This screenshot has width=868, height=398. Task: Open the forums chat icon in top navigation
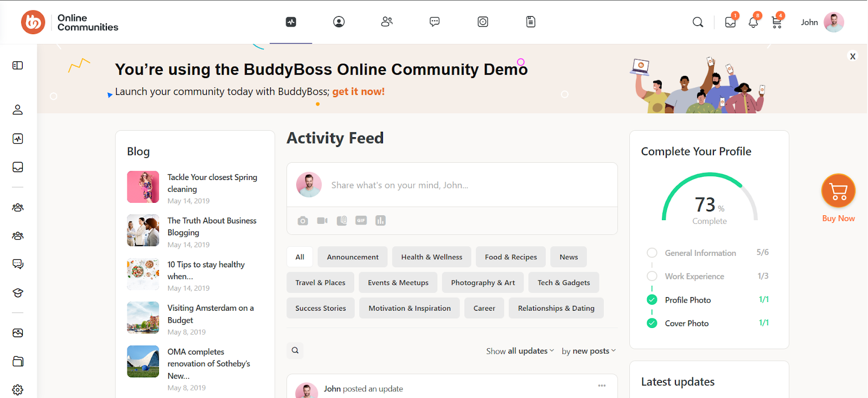point(435,22)
